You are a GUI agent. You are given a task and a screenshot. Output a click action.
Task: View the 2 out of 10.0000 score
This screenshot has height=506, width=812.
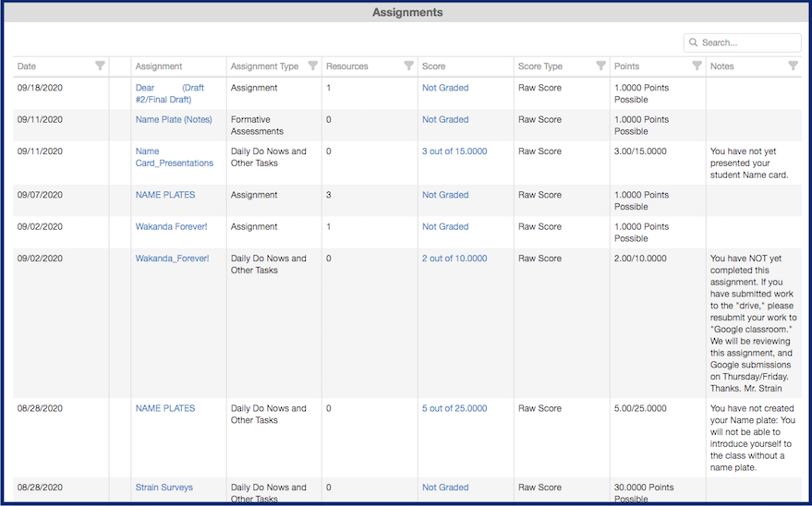click(454, 259)
